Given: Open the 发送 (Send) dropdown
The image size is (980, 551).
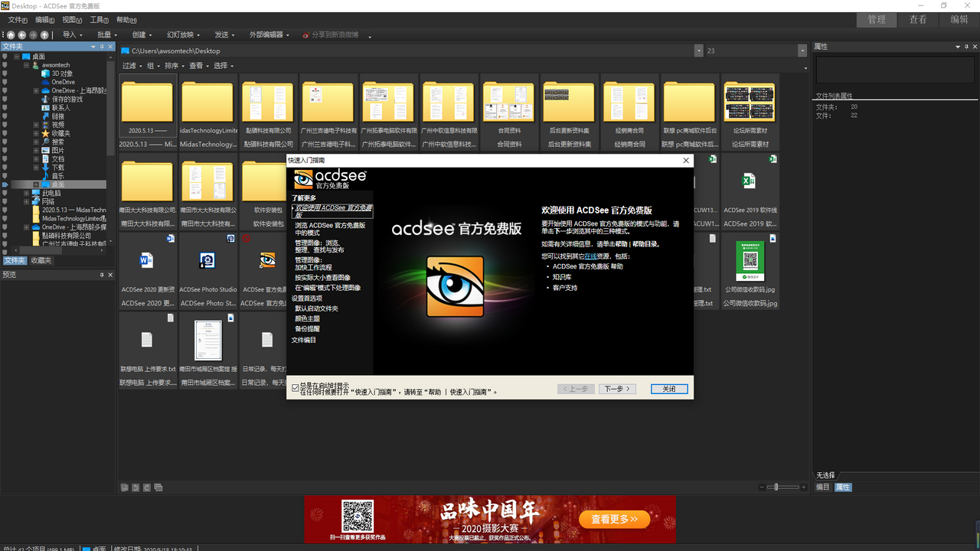Looking at the screenshot, I should tap(225, 35).
